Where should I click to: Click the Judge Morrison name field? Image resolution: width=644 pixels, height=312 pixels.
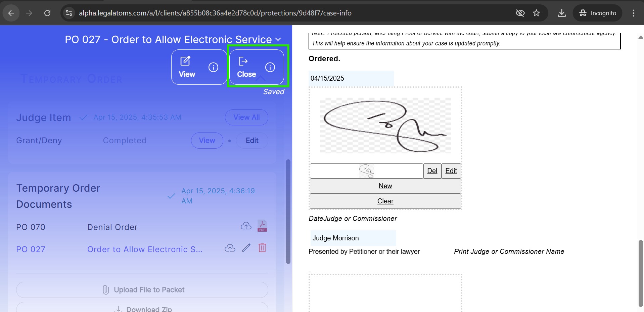tap(353, 238)
